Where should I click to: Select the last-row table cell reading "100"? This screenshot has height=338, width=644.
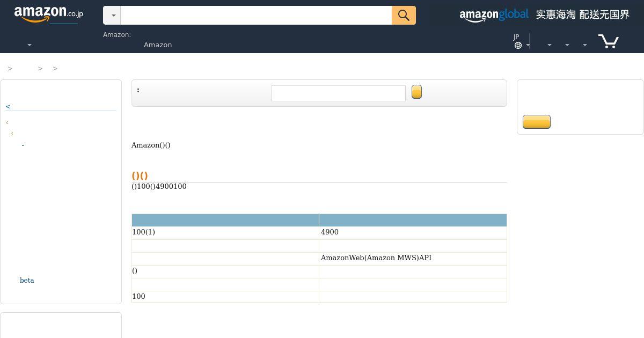tap(225, 297)
